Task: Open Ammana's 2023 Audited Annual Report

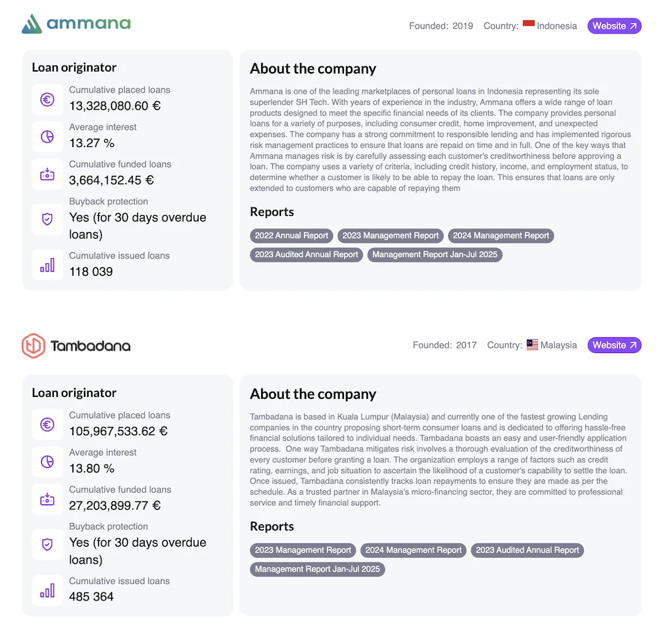Action: click(x=306, y=255)
